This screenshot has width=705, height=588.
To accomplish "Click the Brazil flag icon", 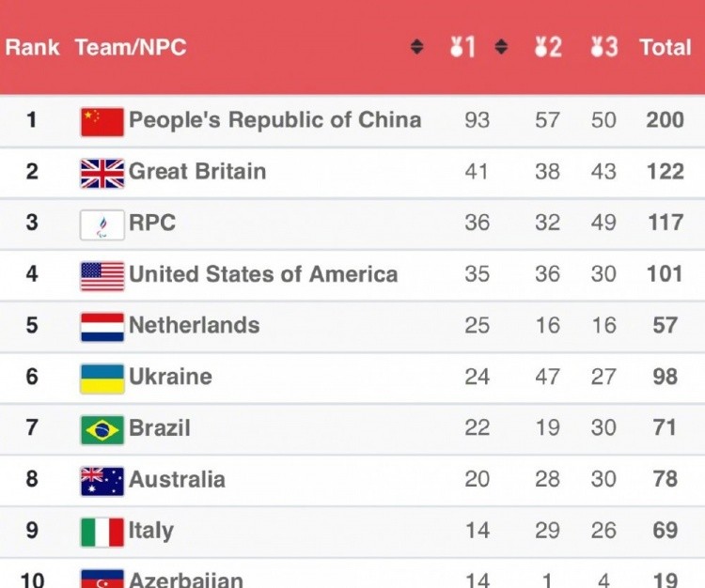I will (102, 430).
